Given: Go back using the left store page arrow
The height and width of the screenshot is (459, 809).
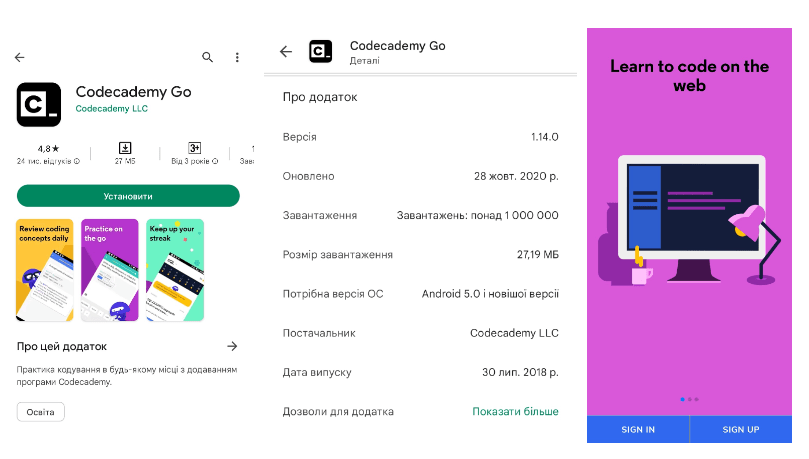Looking at the screenshot, I should coord(20,57).
